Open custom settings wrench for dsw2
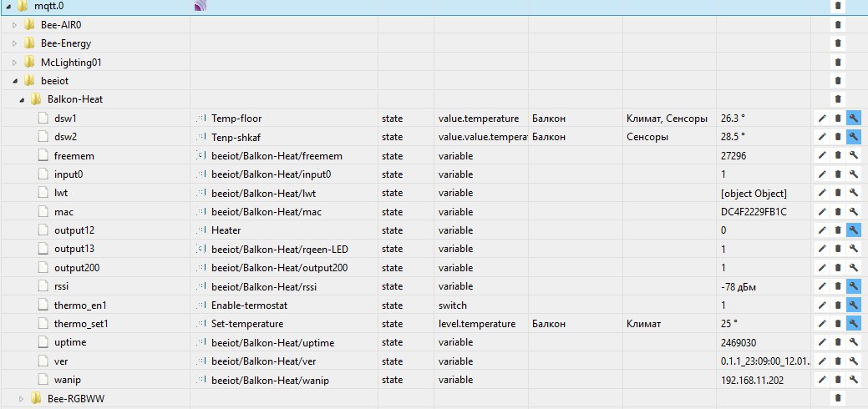 [x=854, y=137]
